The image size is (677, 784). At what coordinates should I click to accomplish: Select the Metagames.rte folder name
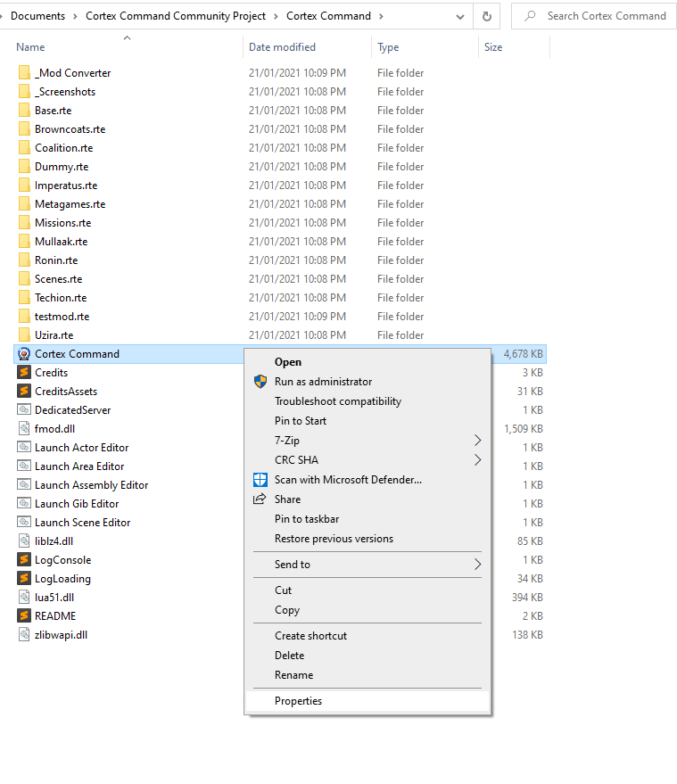70,204
